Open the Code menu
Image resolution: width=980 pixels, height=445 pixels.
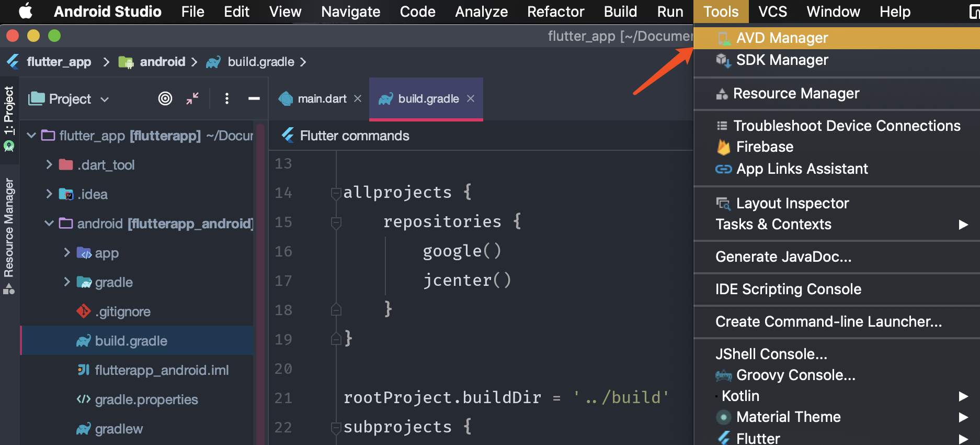click(417, 12)
